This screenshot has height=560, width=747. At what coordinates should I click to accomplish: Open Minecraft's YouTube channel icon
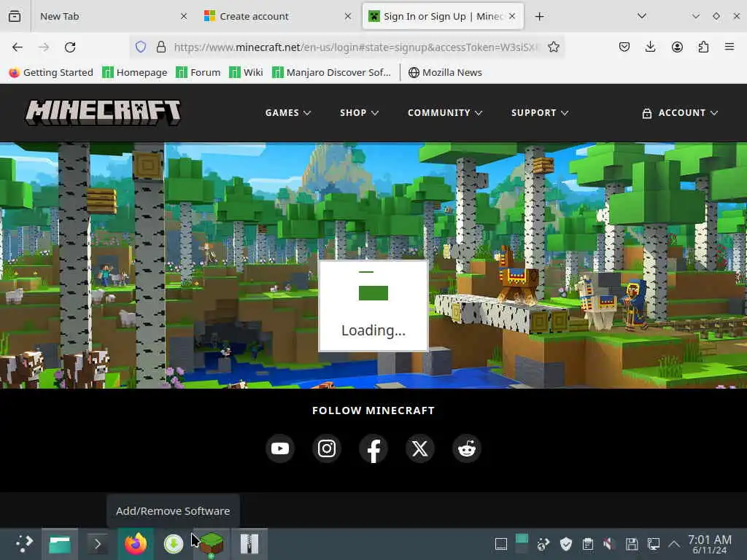280,448
